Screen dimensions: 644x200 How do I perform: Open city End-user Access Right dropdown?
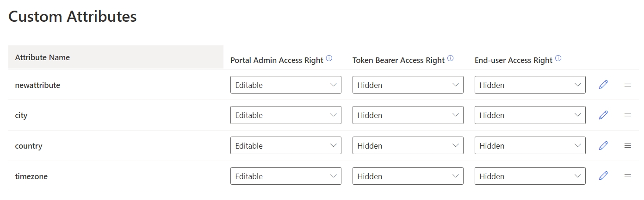pyautogui.click(x=530, y=115)
